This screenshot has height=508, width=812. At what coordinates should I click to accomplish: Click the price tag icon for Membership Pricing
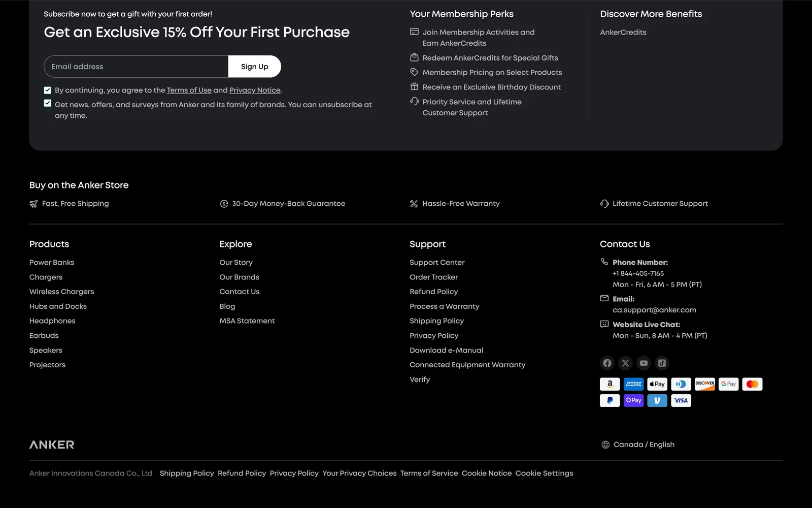414,72
